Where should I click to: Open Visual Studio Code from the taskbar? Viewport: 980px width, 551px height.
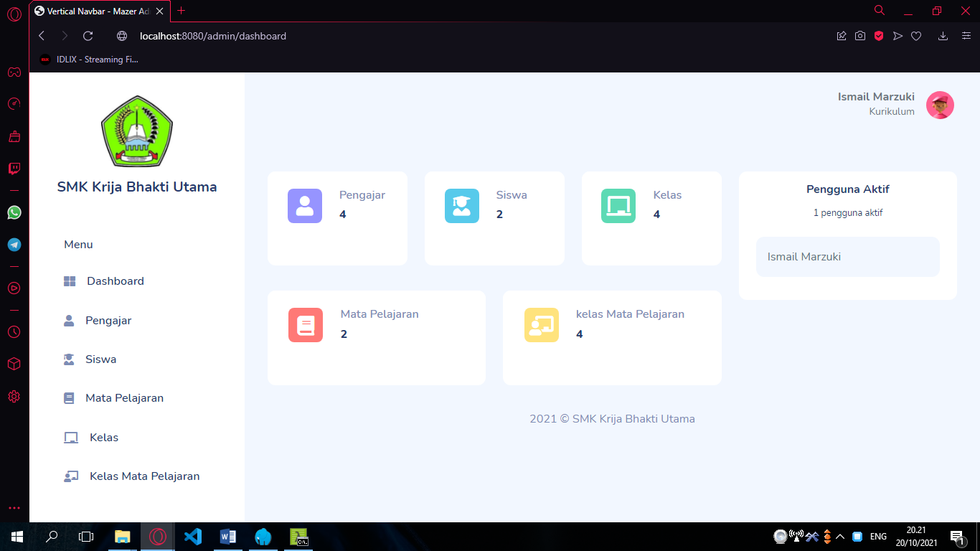point(192,536)
